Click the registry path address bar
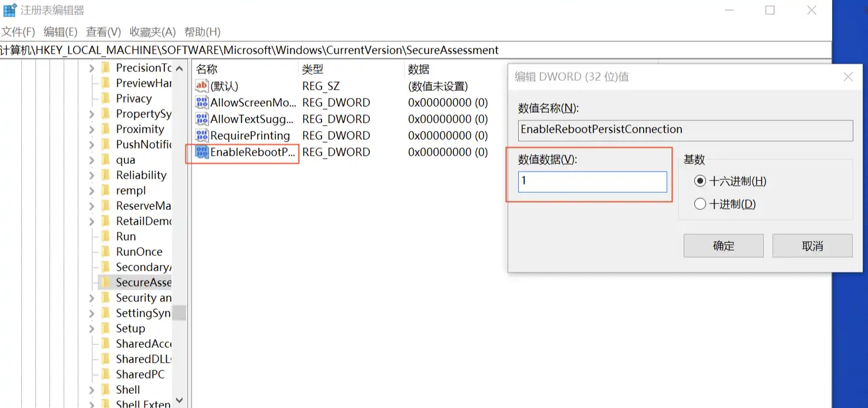 tap(416, 50)
